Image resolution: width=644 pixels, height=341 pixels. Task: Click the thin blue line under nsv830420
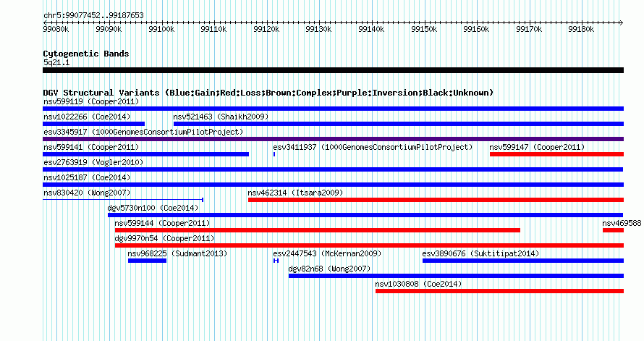(123, 200)
